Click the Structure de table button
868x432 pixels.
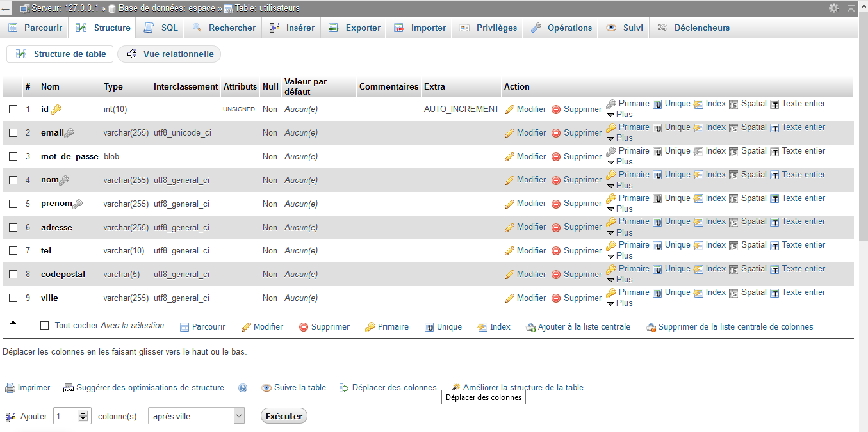[x=60, y=54]
